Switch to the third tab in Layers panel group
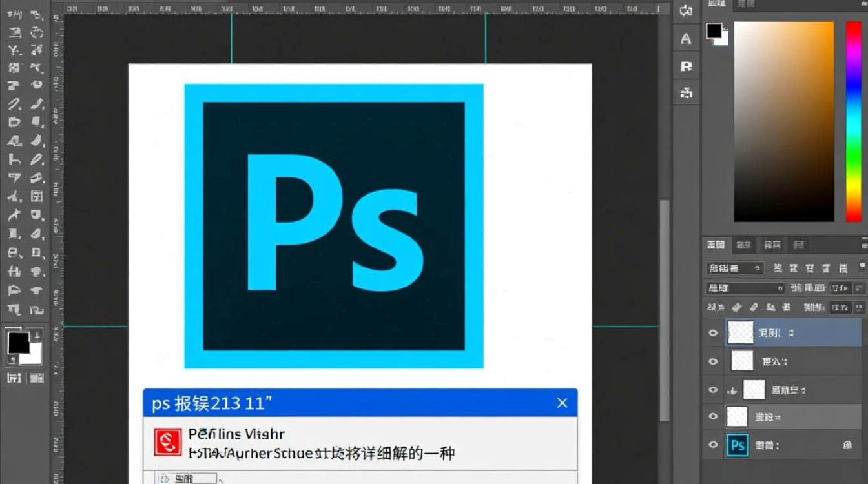 (772, 245)
